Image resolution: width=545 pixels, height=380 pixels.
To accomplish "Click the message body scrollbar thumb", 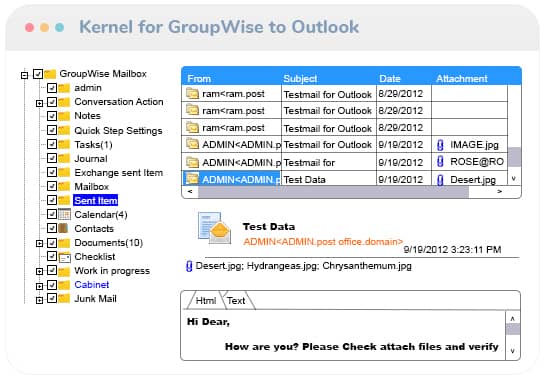I will tap(513, 329).
